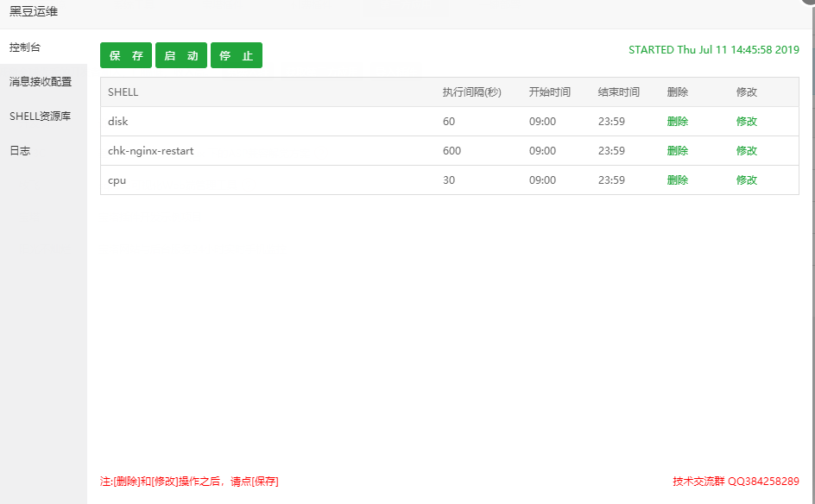
Task: Click the 技术交流群 QQ384258289 text
Action: pyautogui.click(x=736, y=482)
